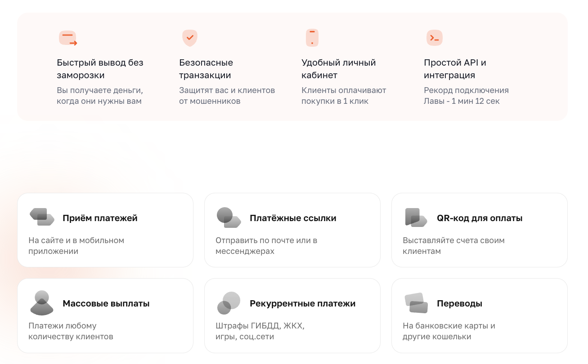588x364 pixels.
Task: Click the Приём платежей card icon
Action: 42,217
